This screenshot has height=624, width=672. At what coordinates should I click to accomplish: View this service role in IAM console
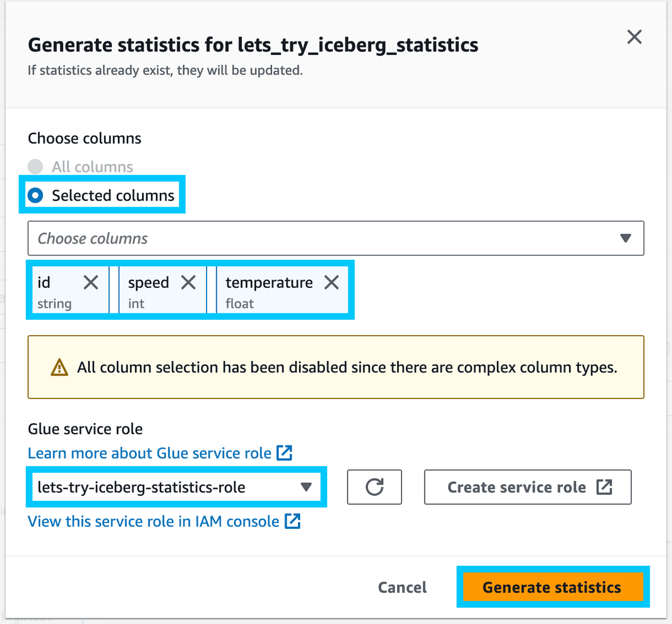(155, 521)
